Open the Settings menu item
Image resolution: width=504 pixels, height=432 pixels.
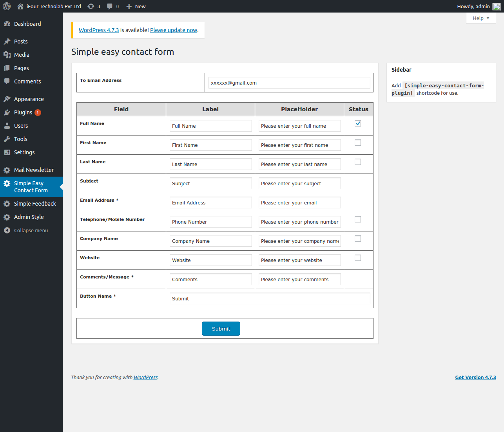(31, 152)
